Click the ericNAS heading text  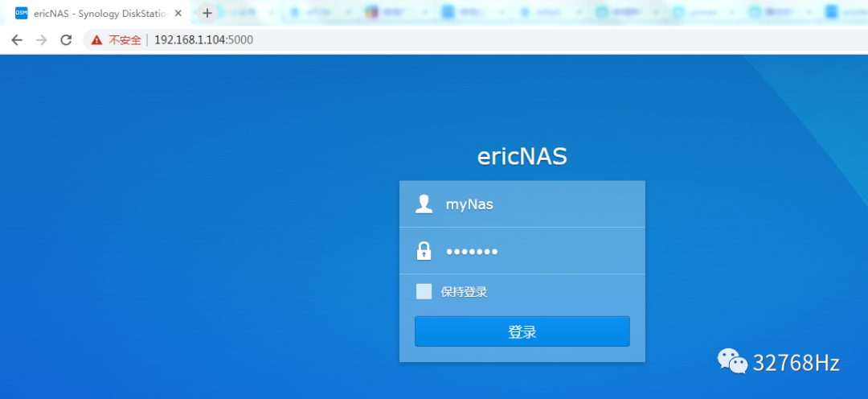[522, 157]
